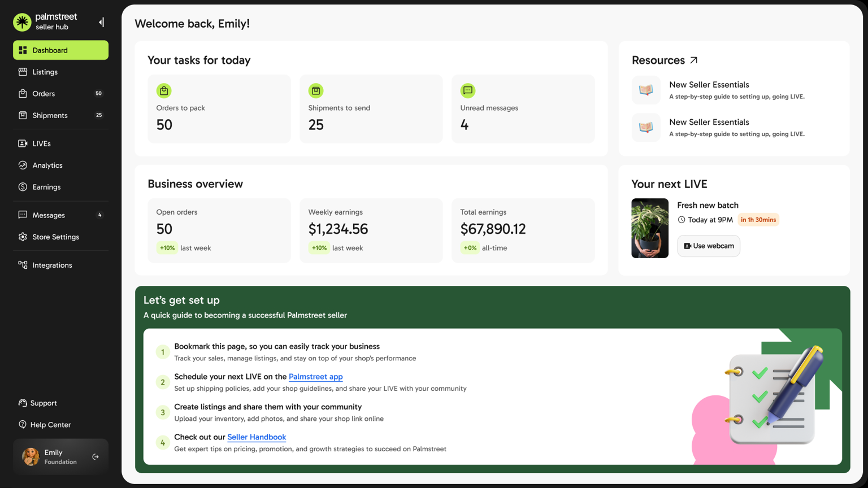This screenshot has height=488, width=868.
Task: Open the Seller Handbook link
Action: pos(257,437)
